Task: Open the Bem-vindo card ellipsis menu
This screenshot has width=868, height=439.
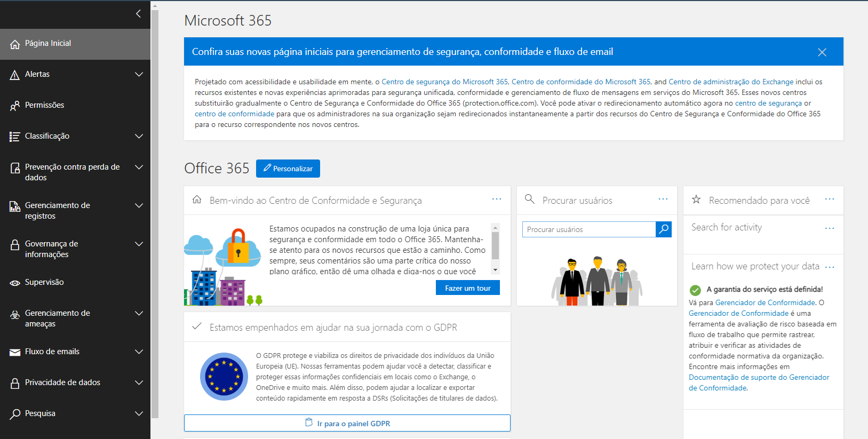Action: [497, 199]
